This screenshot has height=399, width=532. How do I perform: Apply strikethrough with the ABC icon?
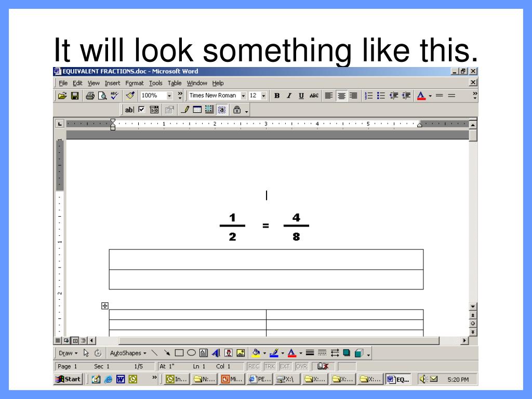[x=314, y=96]
